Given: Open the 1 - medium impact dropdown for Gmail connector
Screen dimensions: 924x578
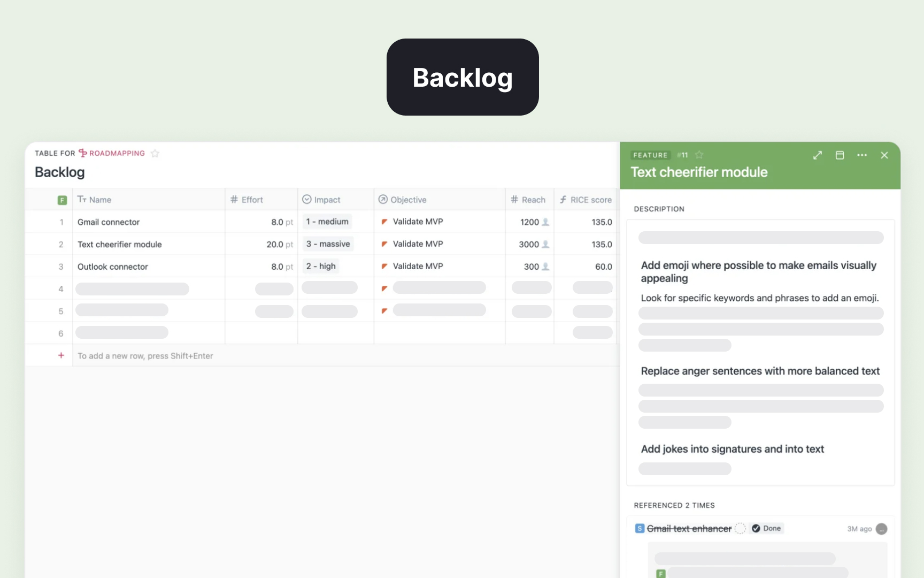Looking at the screenshot, I should [326, 221].
